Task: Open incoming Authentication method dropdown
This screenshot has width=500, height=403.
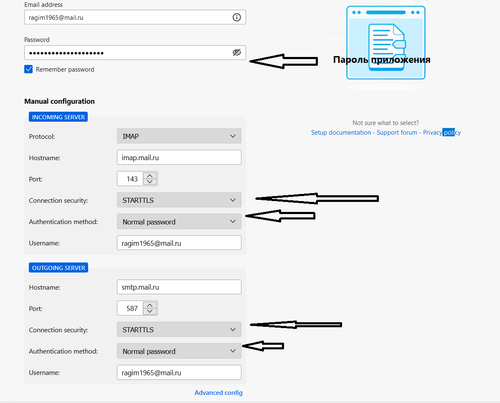Action: (x=179, y=222)
